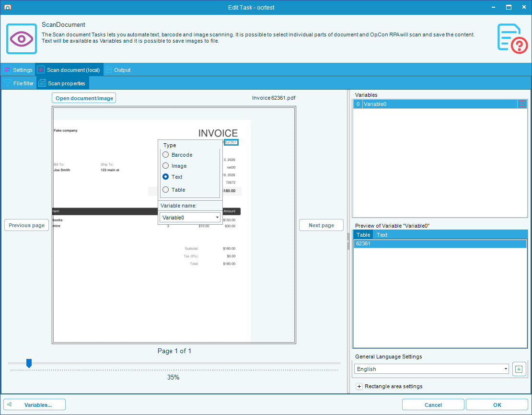Screen dimensions: 532x415
Task: Click the $10.00 rate in document
Action: pos(204,226)
